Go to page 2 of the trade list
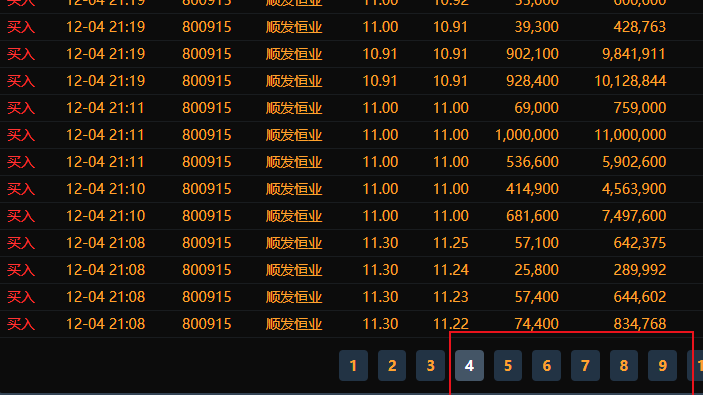 point(392,365)
